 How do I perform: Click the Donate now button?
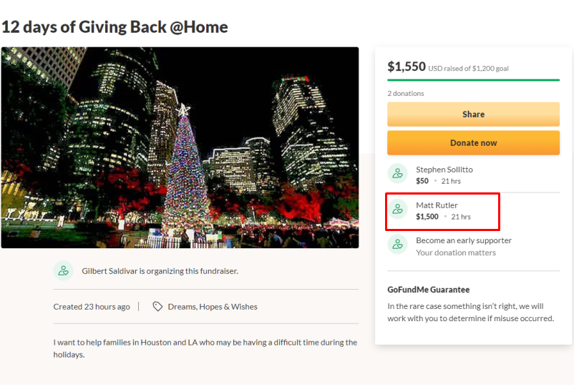coord(473,143)
